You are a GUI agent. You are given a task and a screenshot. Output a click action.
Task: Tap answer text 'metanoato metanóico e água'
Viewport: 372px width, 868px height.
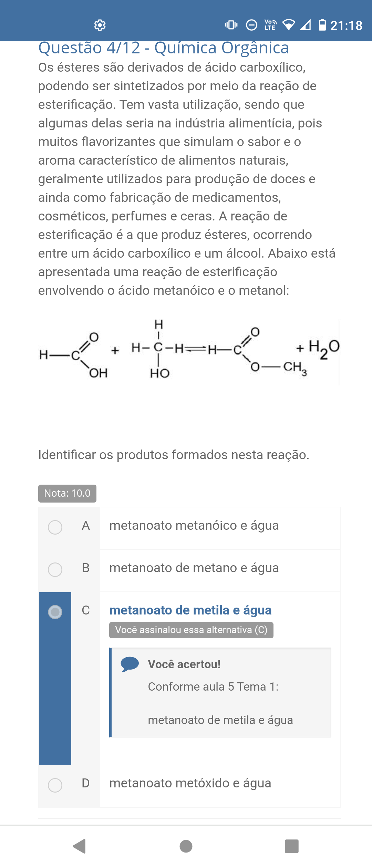[194, 526]
